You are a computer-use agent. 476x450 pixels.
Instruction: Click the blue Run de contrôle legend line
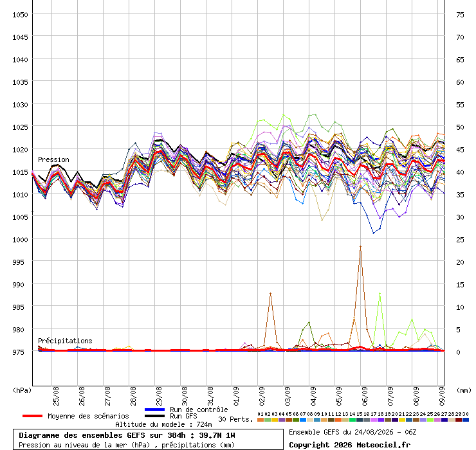click(155, 410)
